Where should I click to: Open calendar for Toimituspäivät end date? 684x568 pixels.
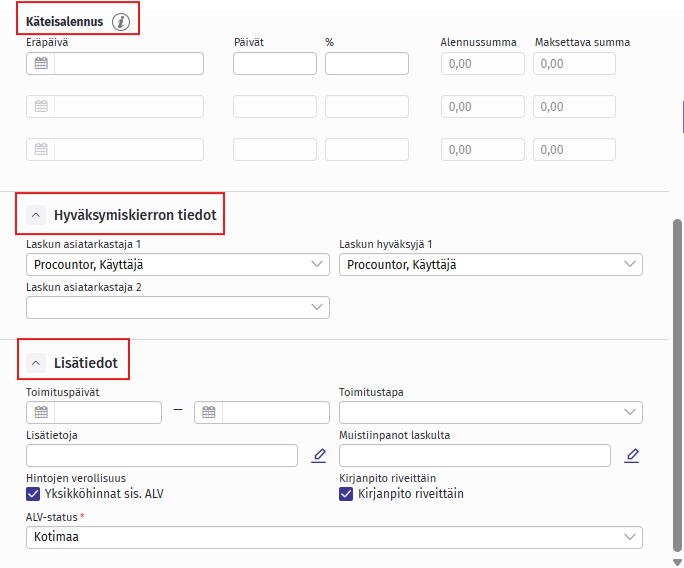click(x=209, y=412)
